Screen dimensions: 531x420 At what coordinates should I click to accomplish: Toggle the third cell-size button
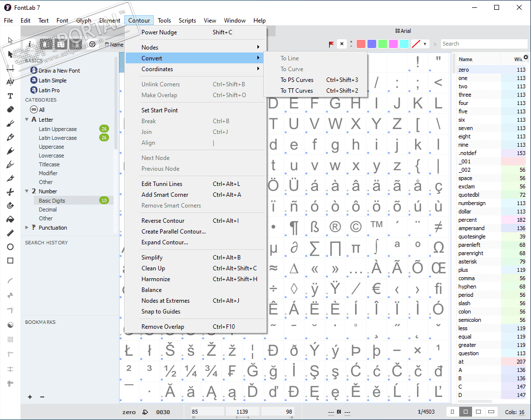[478, 412]
